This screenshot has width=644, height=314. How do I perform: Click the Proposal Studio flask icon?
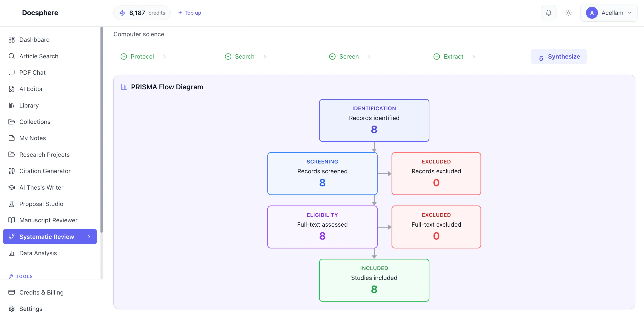click(x=12, y=204)
